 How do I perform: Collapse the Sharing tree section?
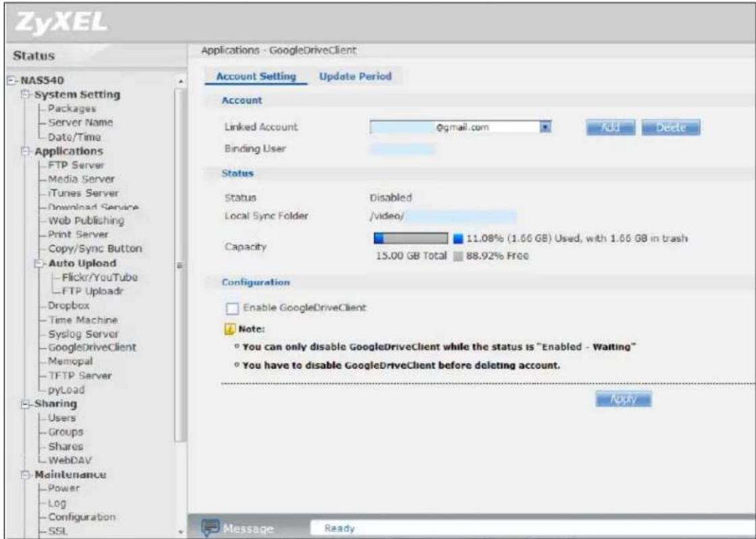click(x=26, y=404)
